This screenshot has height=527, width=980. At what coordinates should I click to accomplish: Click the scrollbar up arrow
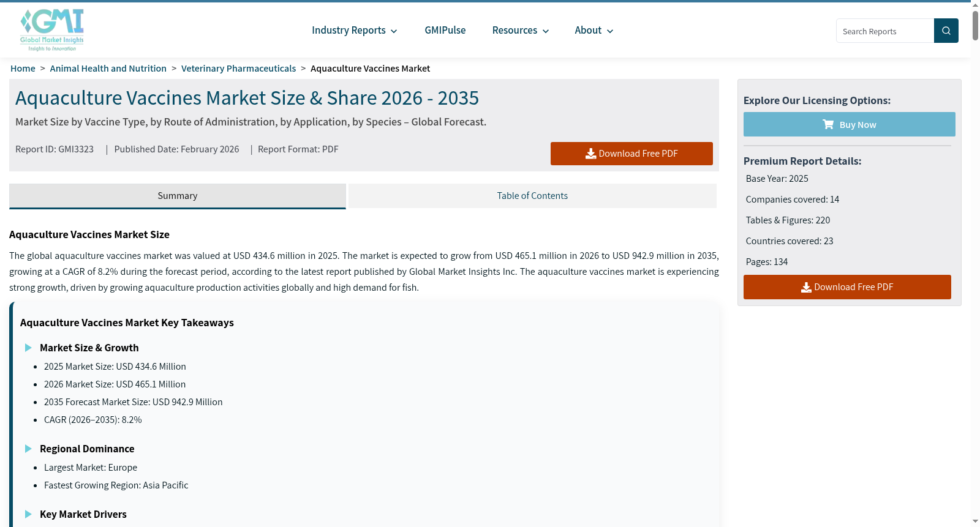click(x=975, y=5)
